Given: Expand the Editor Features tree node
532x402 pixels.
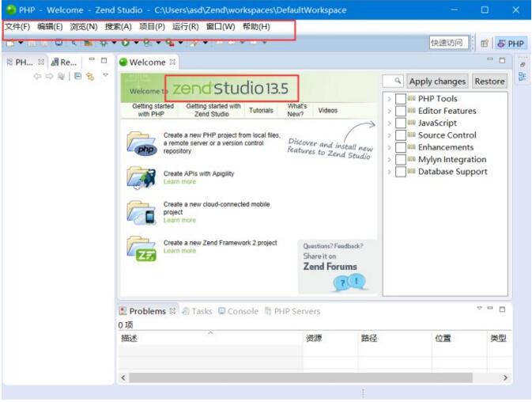Looking at the screenshot, I should (x=389, y=111).
